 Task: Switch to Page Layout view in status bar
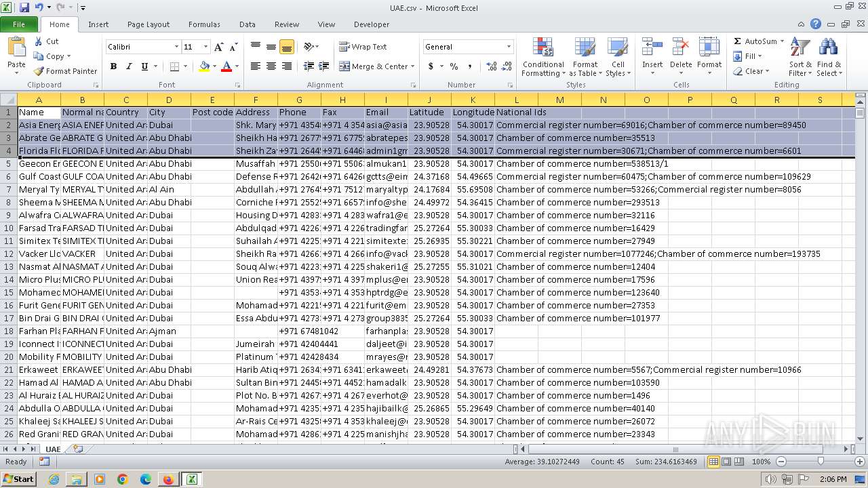tap(726, 462)
